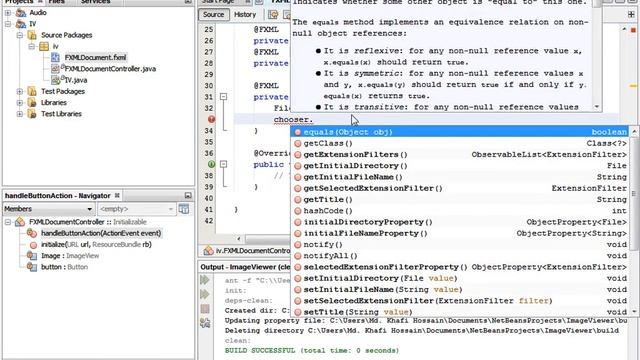Click the toolbar icon next to History
Screen dimensions: 640x360
coord(273,15)
